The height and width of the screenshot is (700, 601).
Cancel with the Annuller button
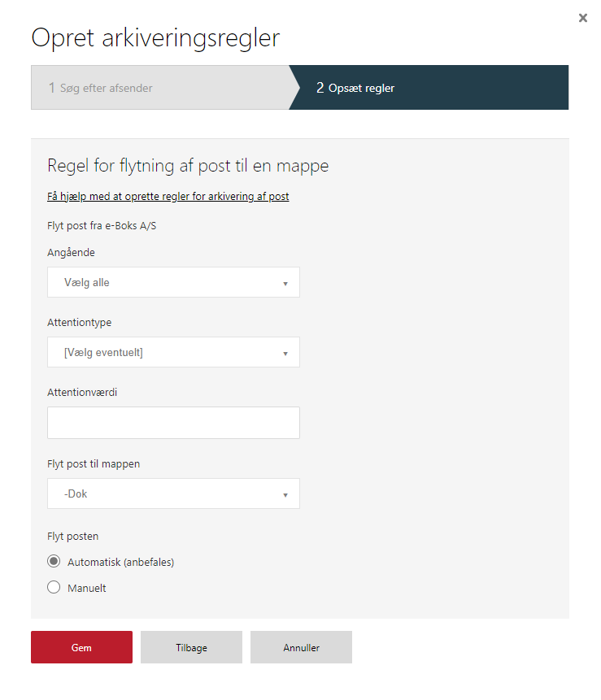pos(301,647)
